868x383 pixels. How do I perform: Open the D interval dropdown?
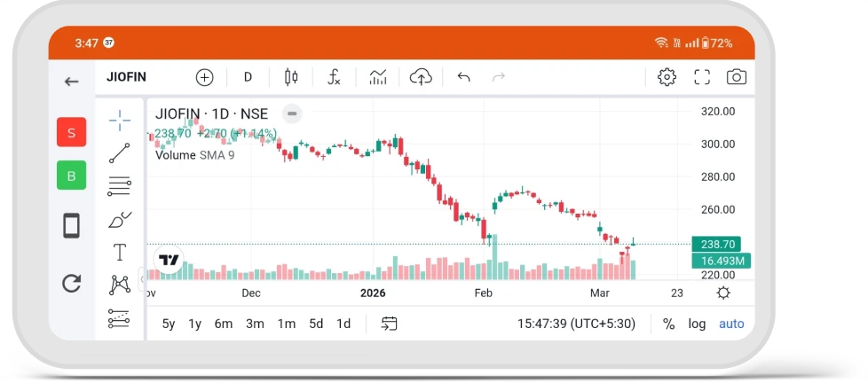[248, 77]
